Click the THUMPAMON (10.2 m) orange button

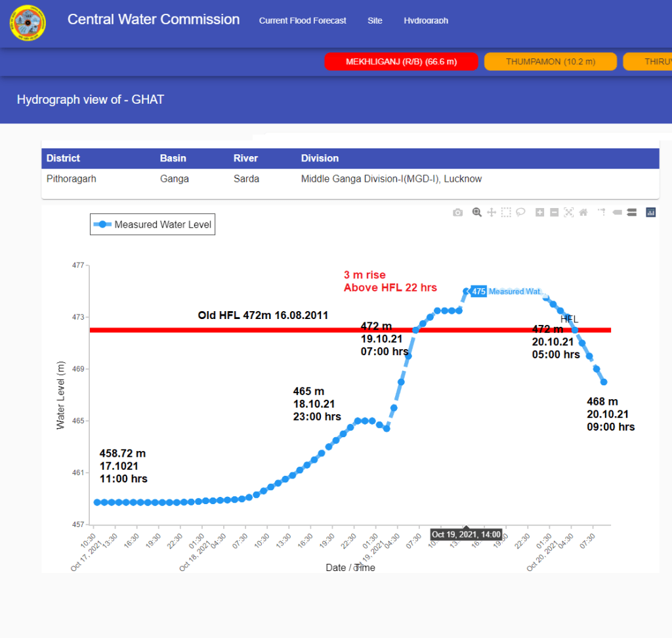pos(550,62)
